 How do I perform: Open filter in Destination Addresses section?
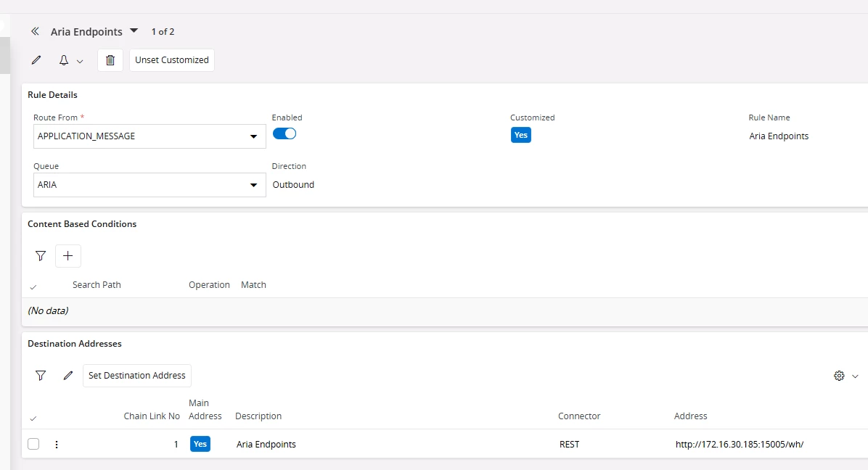point(41,376)
